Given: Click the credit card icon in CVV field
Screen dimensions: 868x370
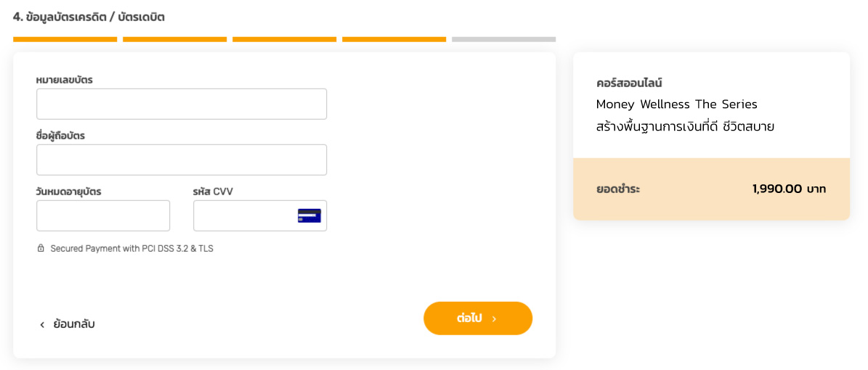Looking at the screenshot, I should coord(309,215).
